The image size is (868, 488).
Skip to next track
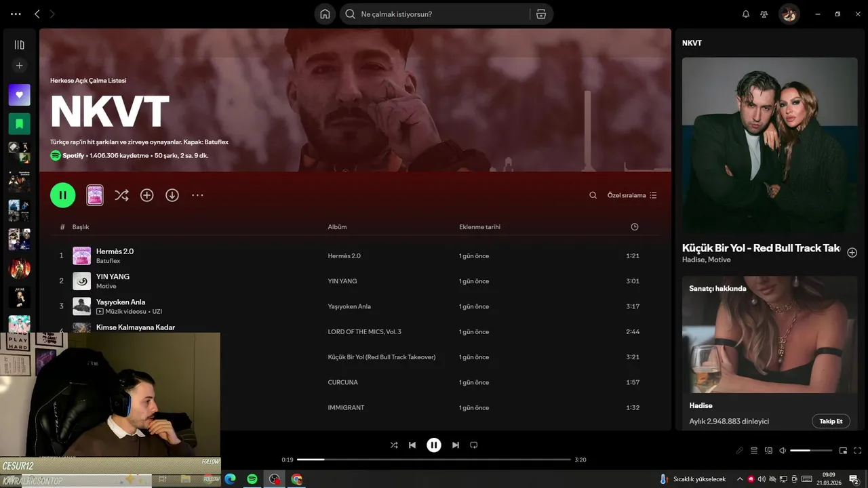456,445
